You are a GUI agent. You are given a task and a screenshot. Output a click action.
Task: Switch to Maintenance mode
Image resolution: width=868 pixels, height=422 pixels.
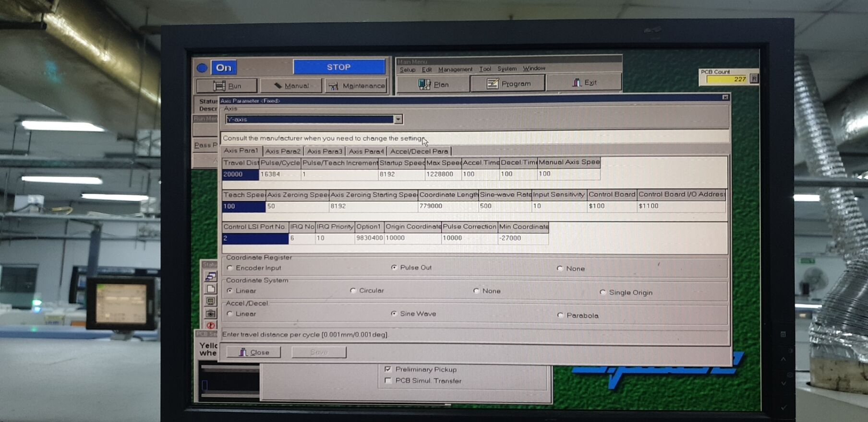[357, 86]
